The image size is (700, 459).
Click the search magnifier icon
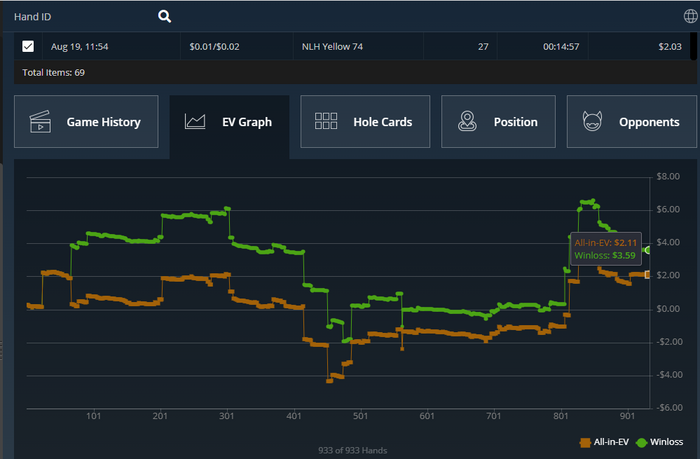pos(164,17)
